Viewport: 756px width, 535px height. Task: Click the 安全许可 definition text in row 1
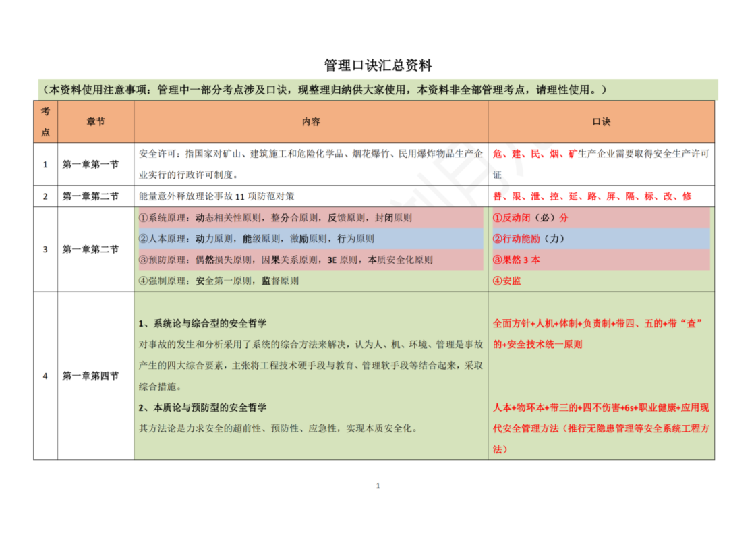pos(310,164)
